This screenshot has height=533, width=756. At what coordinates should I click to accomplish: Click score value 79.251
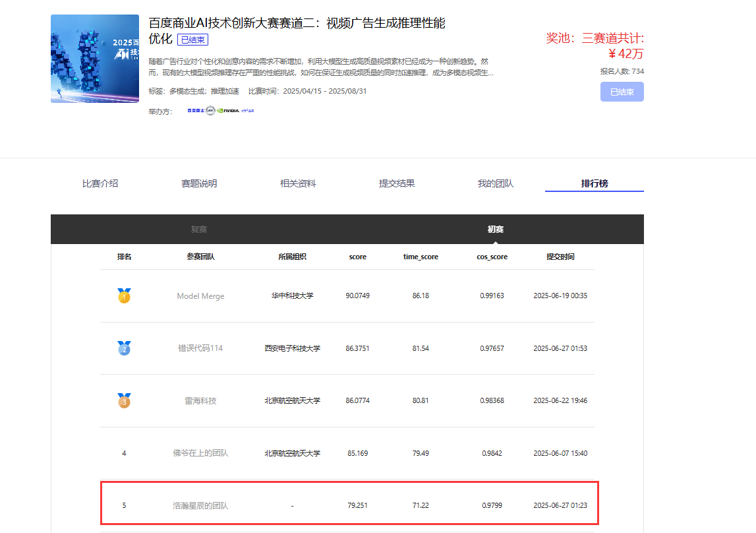tap(358, 505)
